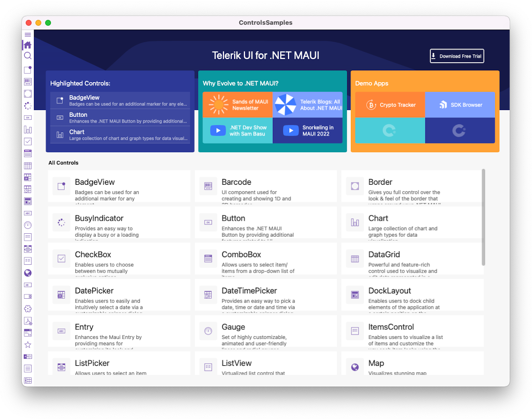Click the Download Free Trial button
The height and width of the screenshot is (420, 532).
(x=457, y=56)
